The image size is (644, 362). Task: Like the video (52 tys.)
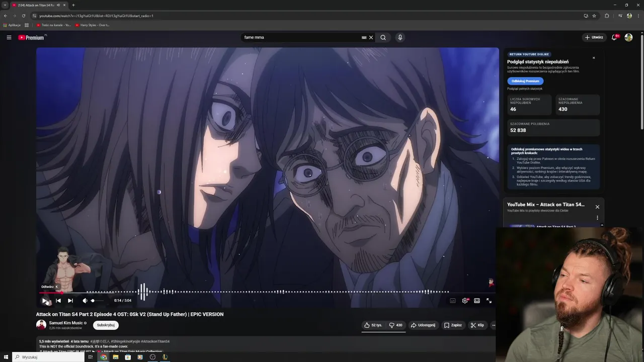[373, 325]
